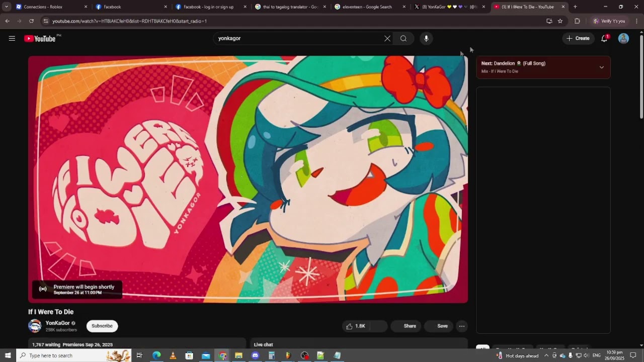Click the video title If I Were To Die
644x362 pixels.
pyautogui.click(x=51, y=312)
